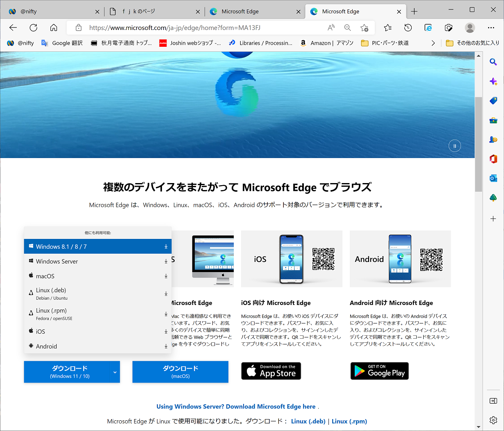
Task: Open sidebar settings gear icon
Action: click(493, 420)
